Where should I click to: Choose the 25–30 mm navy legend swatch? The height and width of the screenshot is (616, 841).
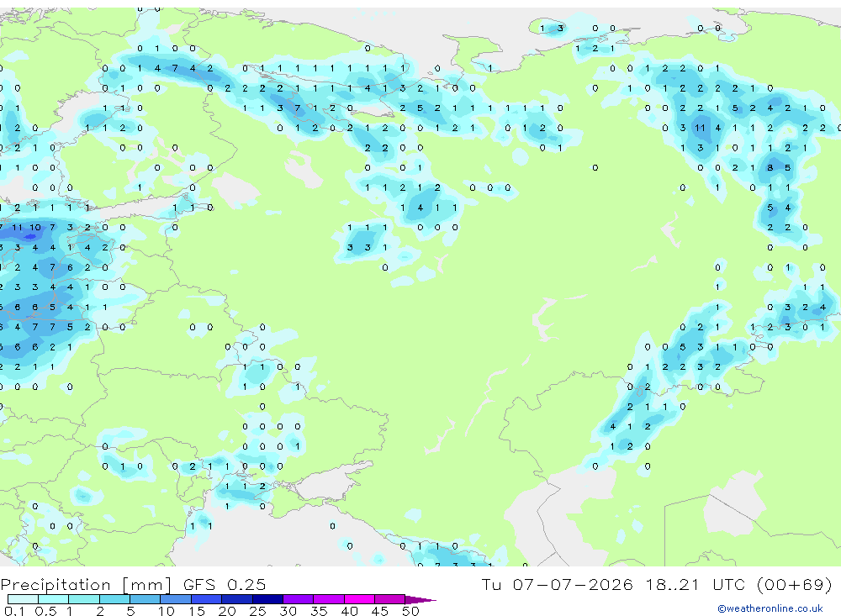tap(267, 599)
